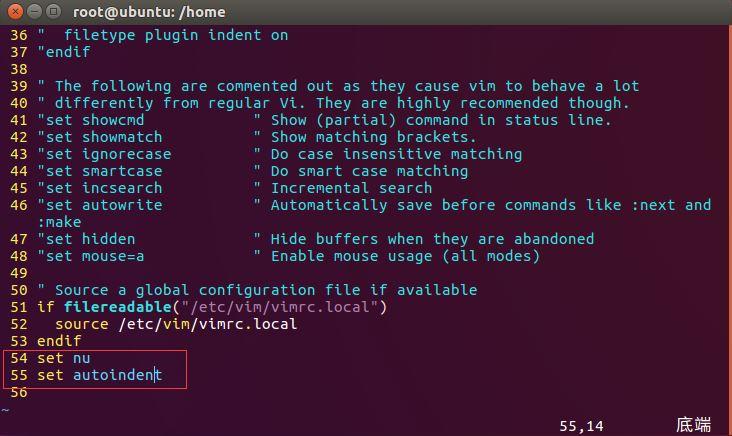Click the "filetype plugin indent on" comment

tap(175, 35)
